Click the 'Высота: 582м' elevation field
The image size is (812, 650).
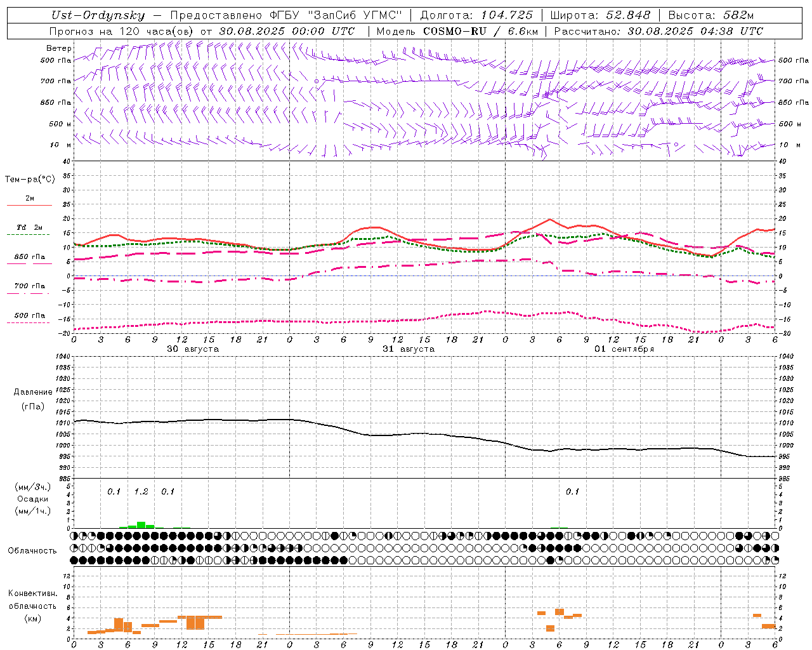[711, 15]
